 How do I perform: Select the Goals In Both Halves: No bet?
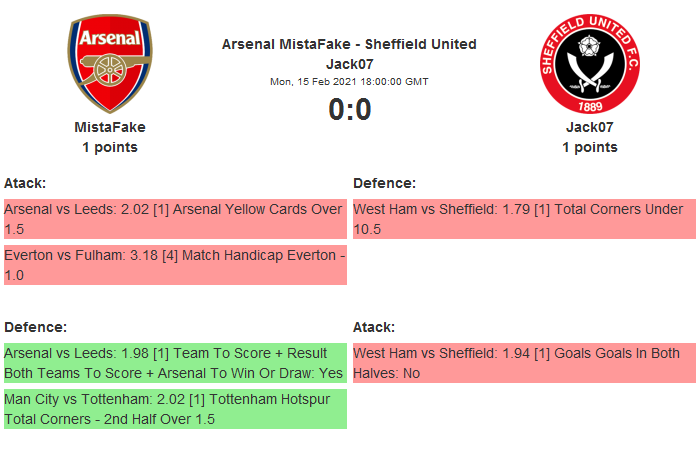coord(523,363)
